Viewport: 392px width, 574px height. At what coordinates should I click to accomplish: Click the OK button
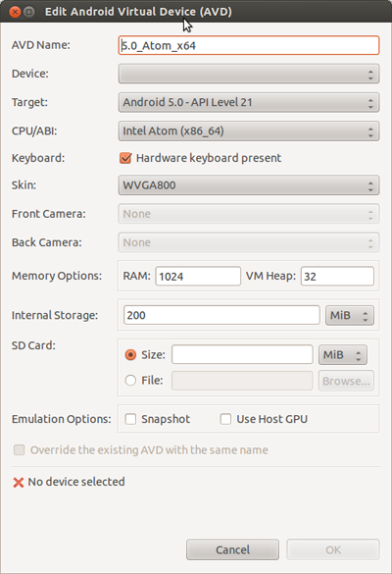coord(333,549)
